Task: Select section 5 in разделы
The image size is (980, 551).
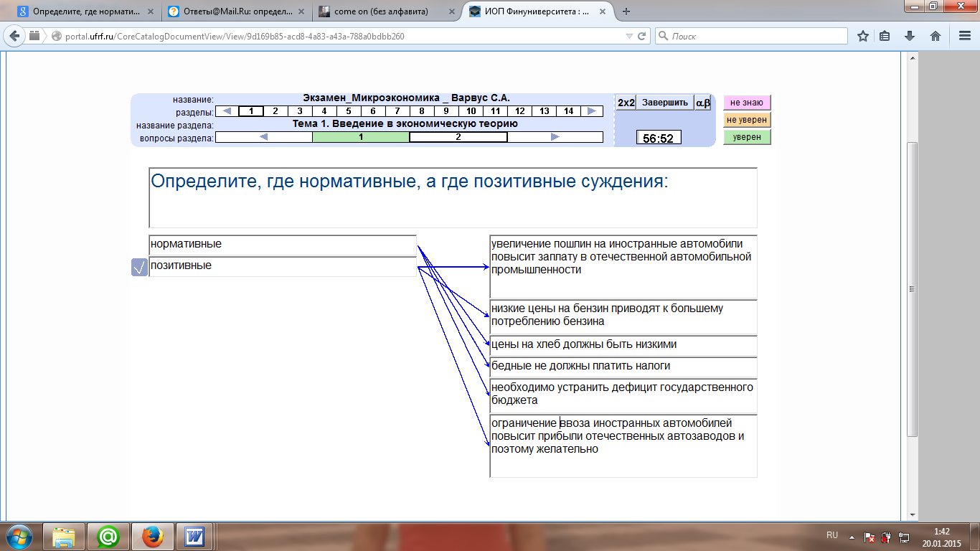Action: pos(348,111)
